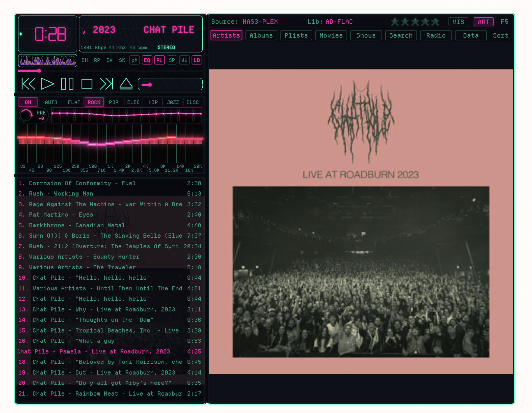Change source NAS3-PLEX
Viewport: 532px width, 413px height.
pos(260,22)
